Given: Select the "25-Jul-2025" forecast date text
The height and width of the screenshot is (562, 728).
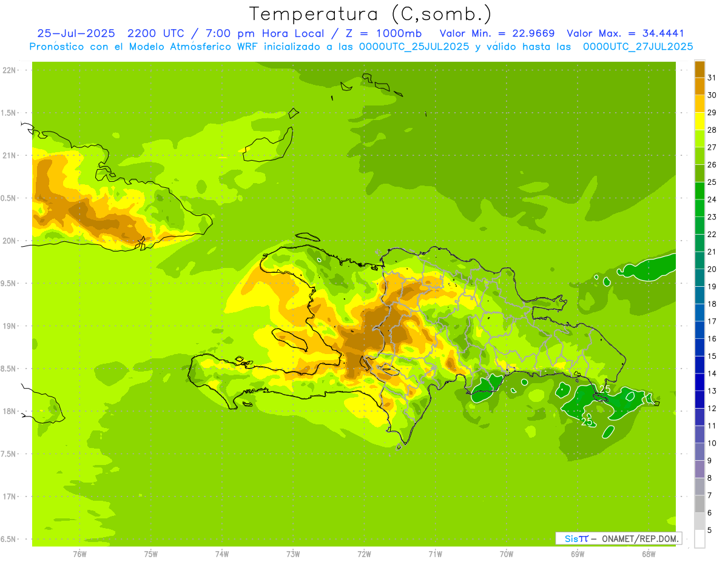Looking at the screenshot, I should tap(76, 33).
